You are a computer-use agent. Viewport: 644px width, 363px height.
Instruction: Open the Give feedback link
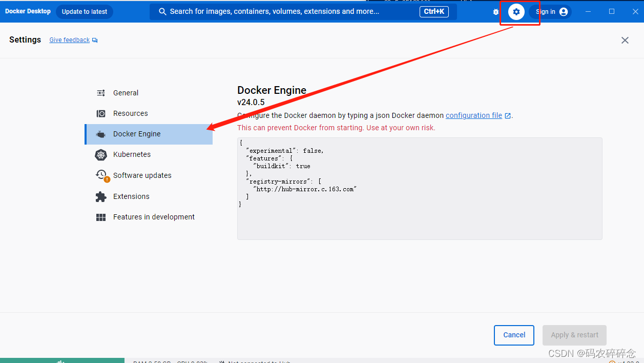pos(69,40)
